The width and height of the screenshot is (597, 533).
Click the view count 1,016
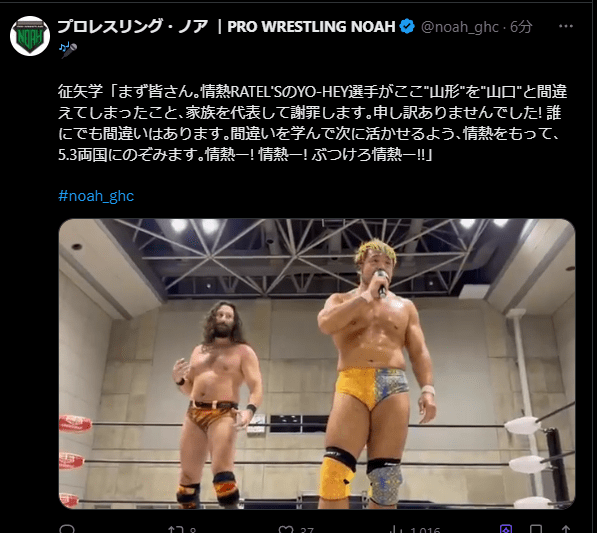tap(425, 530)
